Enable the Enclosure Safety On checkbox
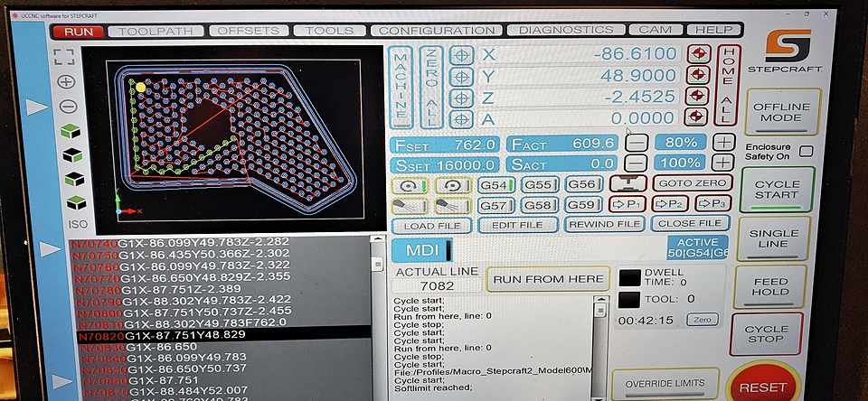 coord(807,151)
